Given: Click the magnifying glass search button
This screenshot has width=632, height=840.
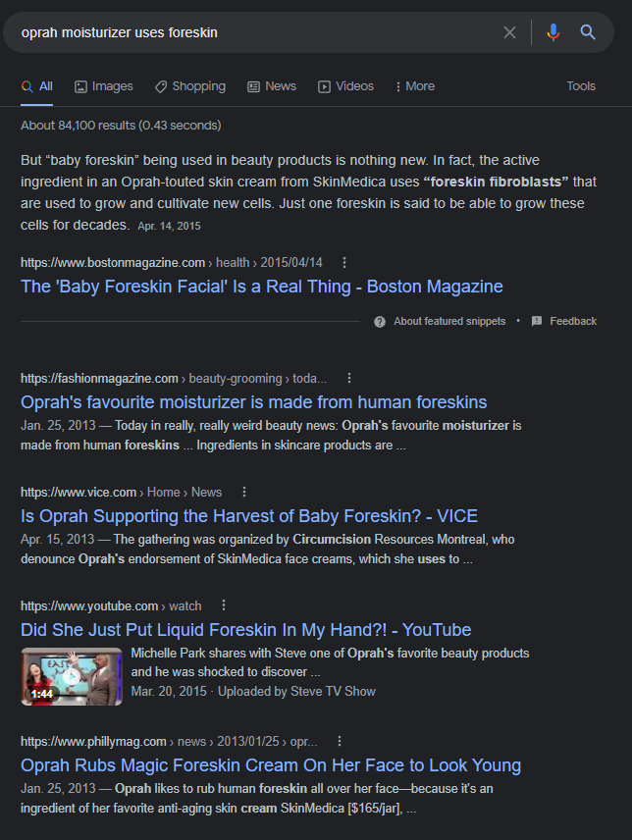Looking at the screenshot, I should point(588,32).
